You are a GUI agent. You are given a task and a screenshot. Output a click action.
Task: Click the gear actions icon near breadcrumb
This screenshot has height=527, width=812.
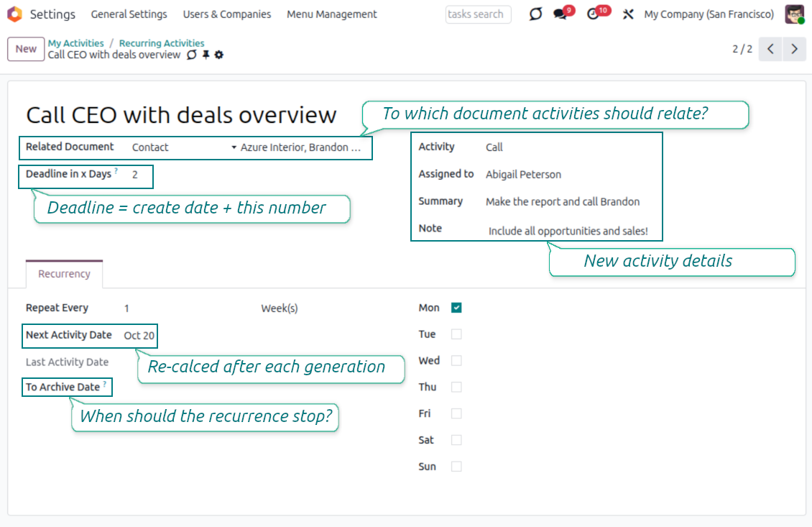coord(219,55)
